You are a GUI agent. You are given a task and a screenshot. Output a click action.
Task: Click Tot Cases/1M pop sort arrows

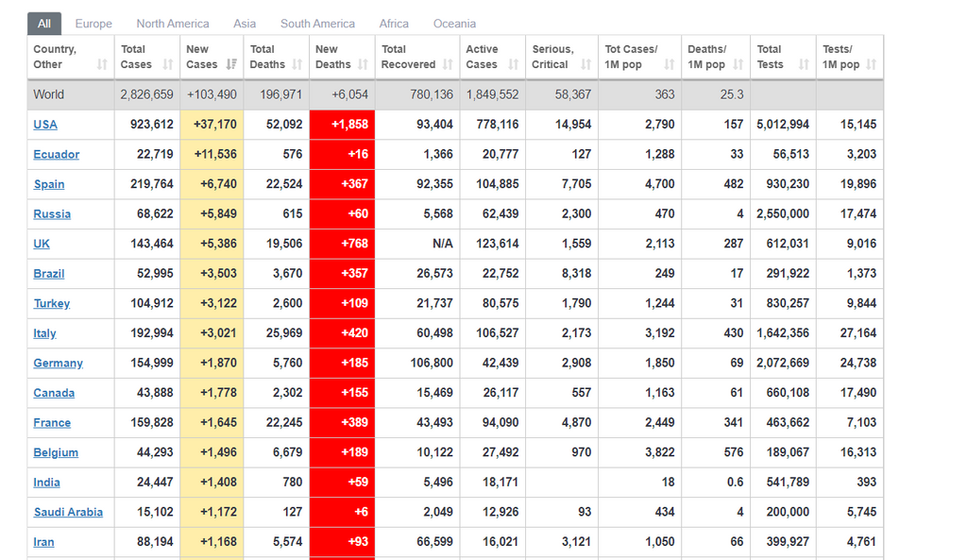[x=670, y=64]
